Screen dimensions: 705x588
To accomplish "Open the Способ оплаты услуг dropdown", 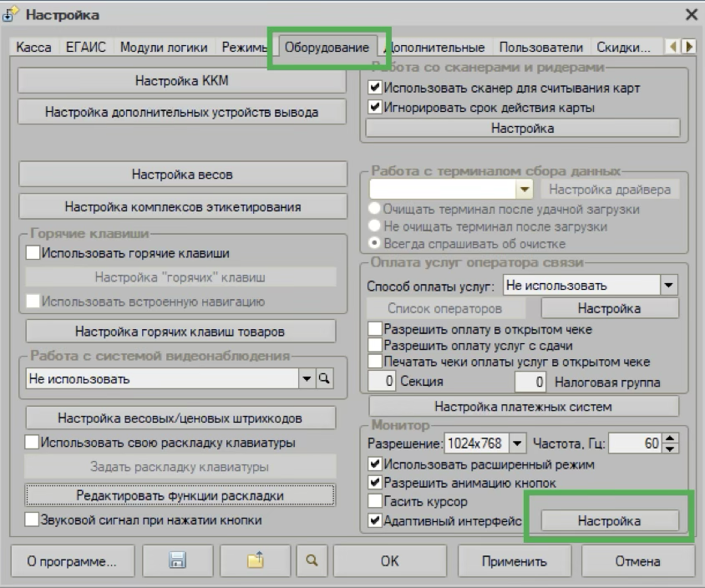I will tap(668, 285).
